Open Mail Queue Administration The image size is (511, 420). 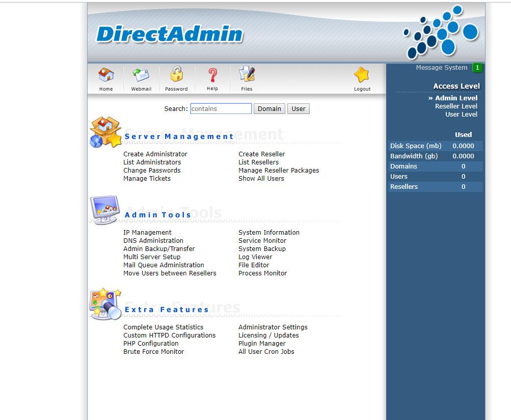[164, 265]
